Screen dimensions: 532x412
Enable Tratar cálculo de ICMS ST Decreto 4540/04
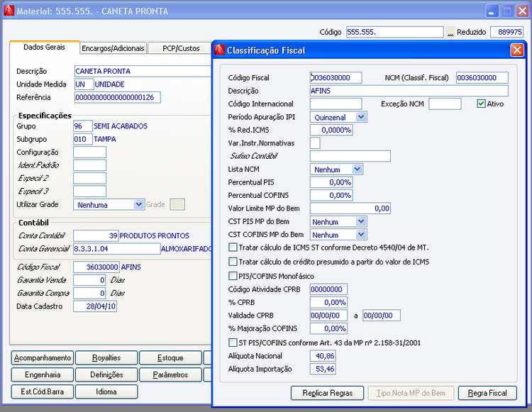233,247
